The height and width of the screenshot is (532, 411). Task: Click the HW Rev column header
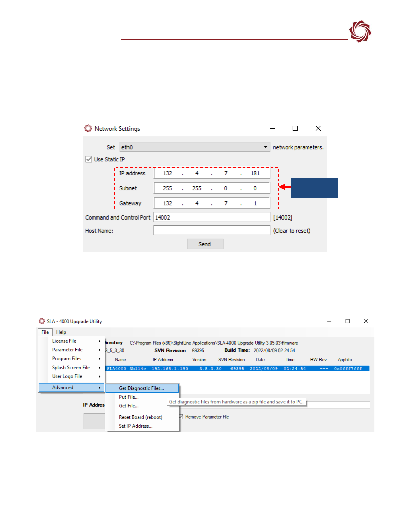click(x=318, y=360)
